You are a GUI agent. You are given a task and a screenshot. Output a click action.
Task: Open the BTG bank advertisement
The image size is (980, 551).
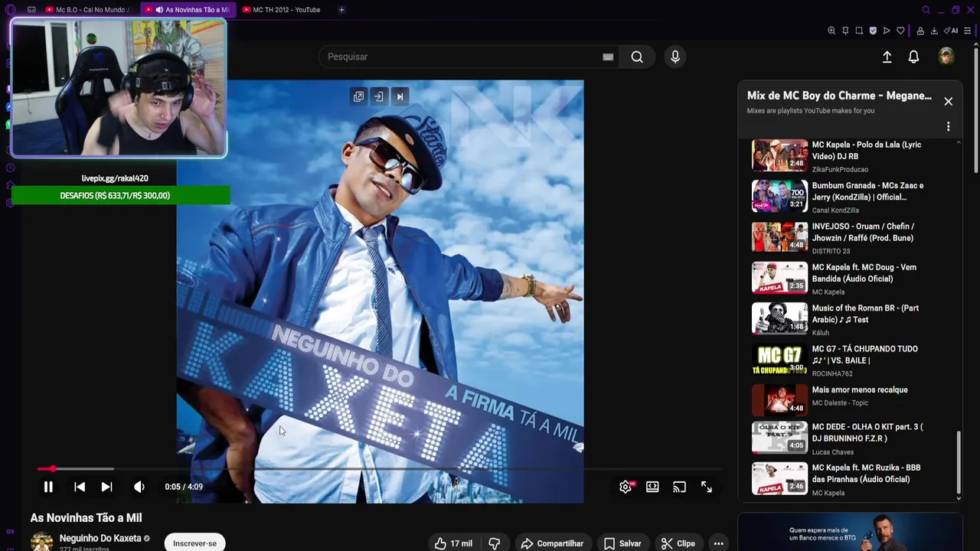(850, 532)
